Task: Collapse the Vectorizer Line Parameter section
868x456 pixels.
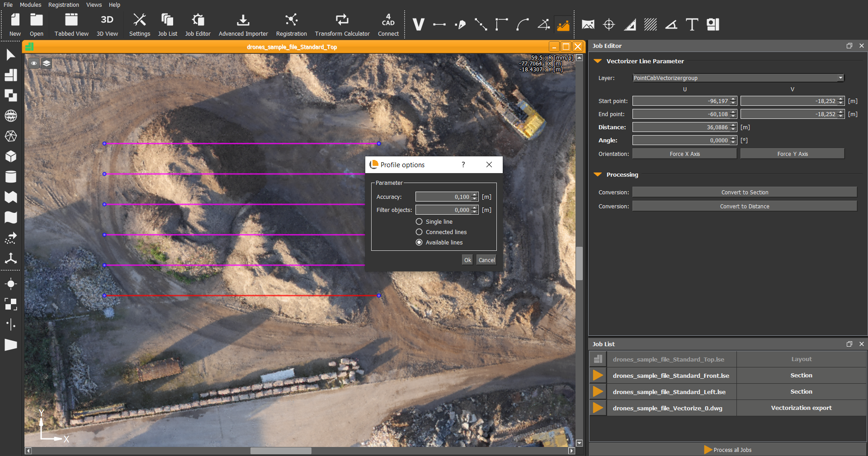Action: [x=598, y=61]
